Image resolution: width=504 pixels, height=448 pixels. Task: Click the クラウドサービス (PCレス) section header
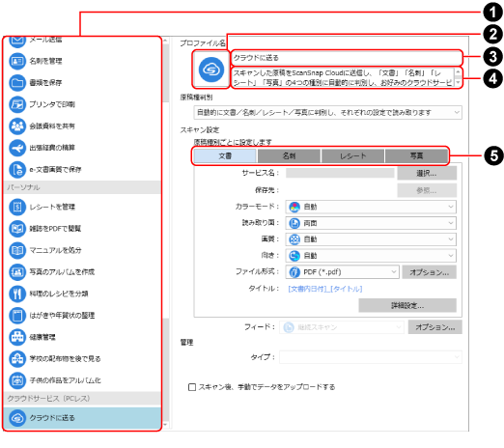pyautogui.click(x=82, y=399)
